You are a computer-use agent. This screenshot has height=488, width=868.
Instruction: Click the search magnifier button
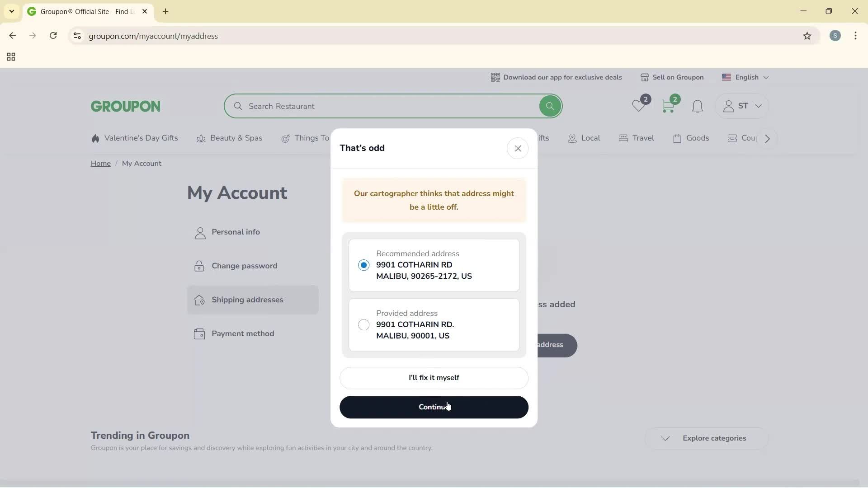pos(549,106)
